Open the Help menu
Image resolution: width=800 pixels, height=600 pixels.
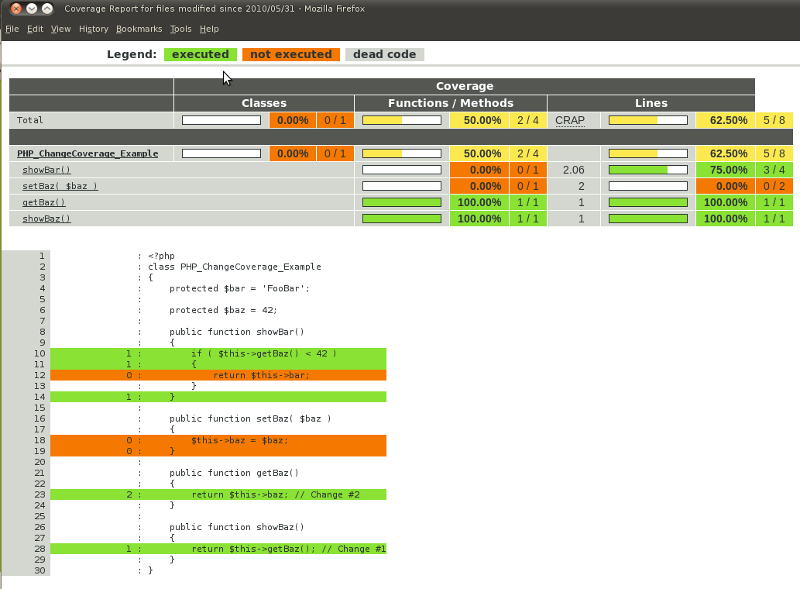point(209,29)
